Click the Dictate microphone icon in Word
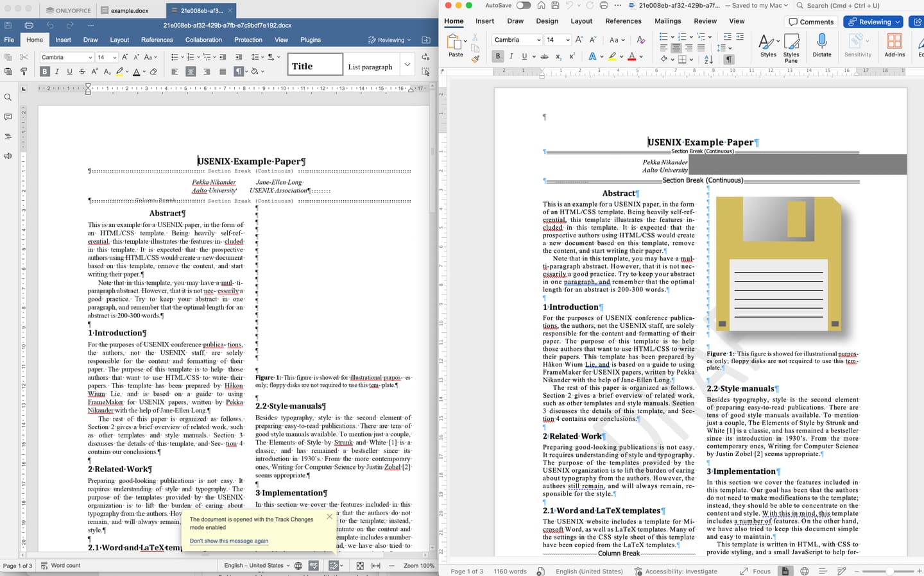The image size is (924, 576). (x=821, y=41)
